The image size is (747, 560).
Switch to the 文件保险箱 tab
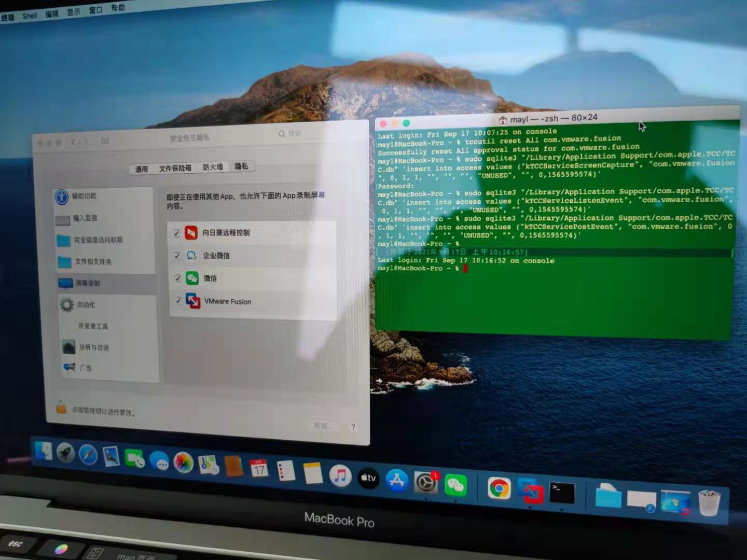[175, 168]
